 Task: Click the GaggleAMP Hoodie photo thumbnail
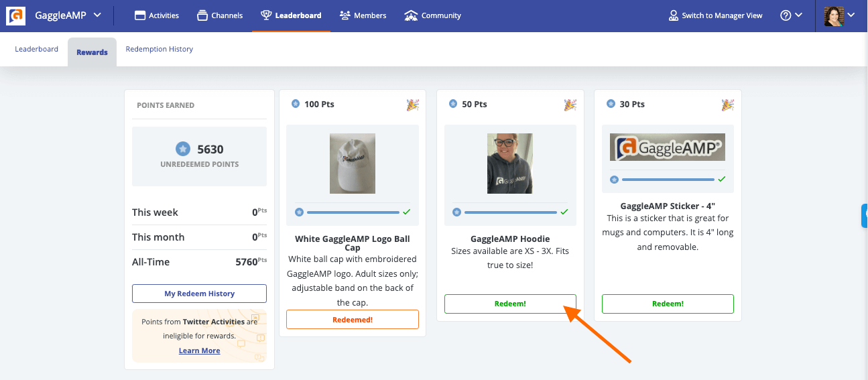(x=510, y=164)
